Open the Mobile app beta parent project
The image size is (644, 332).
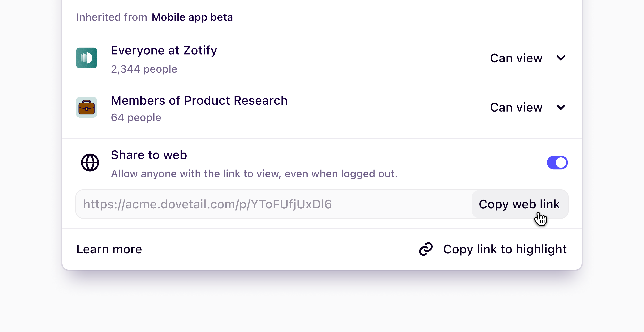click(192, 17)
